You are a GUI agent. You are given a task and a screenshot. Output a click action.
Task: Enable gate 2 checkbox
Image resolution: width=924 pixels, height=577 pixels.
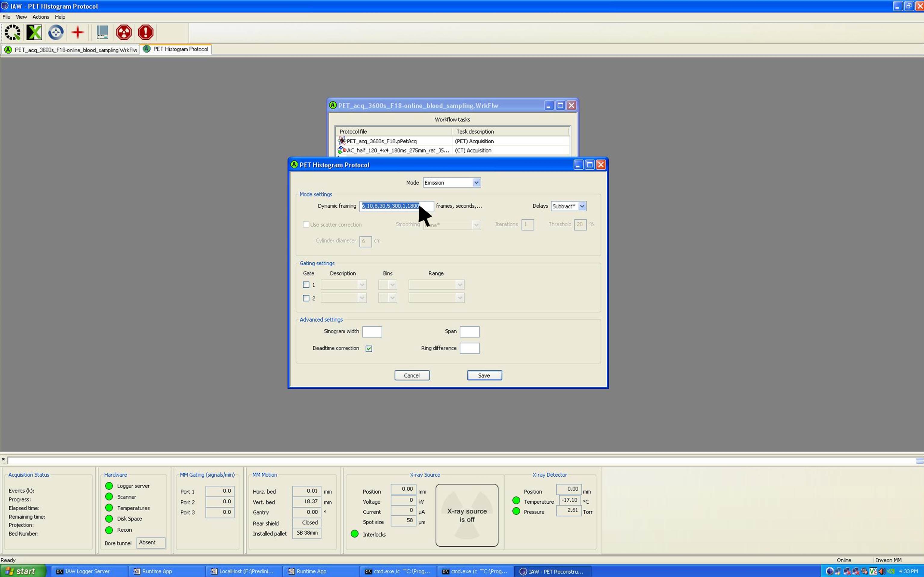click(306, 298)
